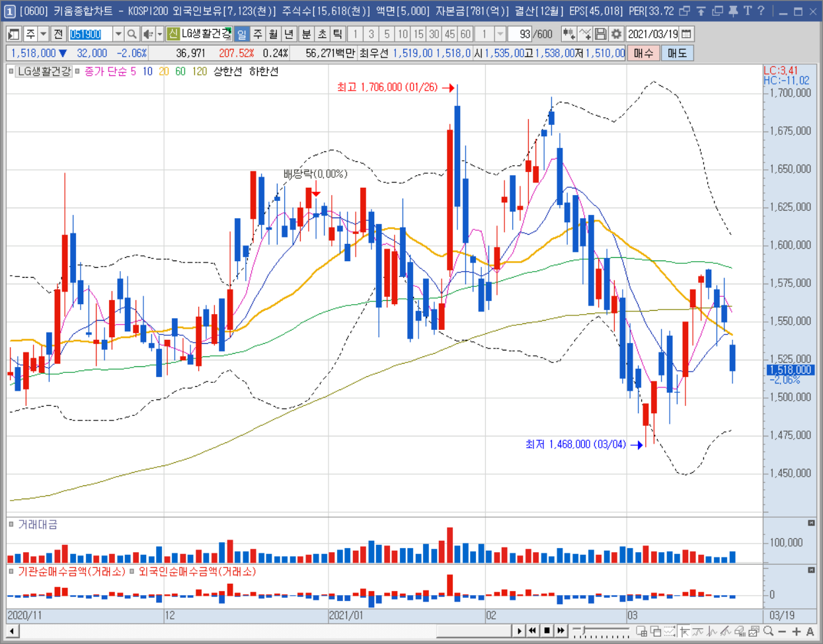Click the 상한선 legend label
The image size is (823, 644).
click(228, 71)
